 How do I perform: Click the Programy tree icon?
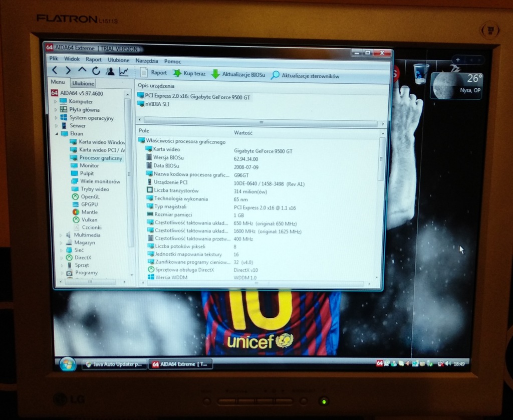coord(69,273)
